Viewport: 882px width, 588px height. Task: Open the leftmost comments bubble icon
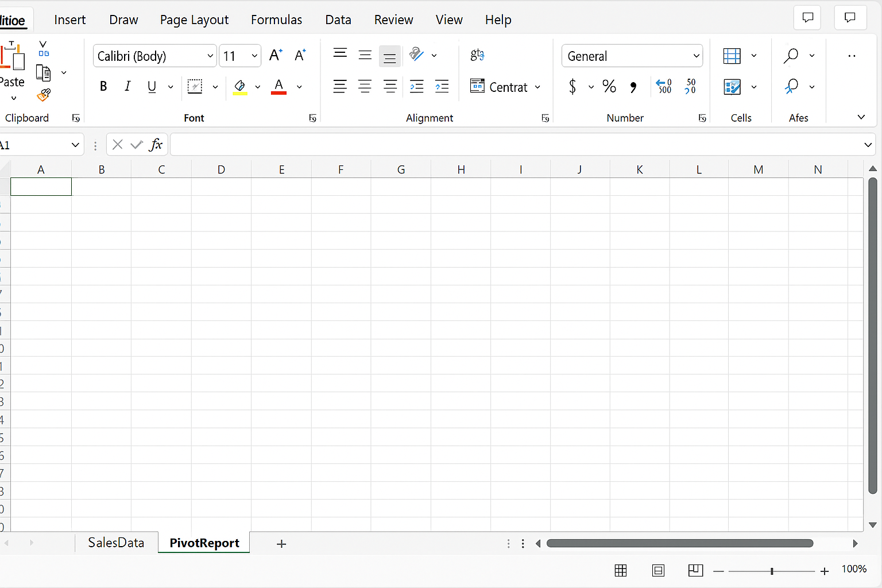point(807,18)
